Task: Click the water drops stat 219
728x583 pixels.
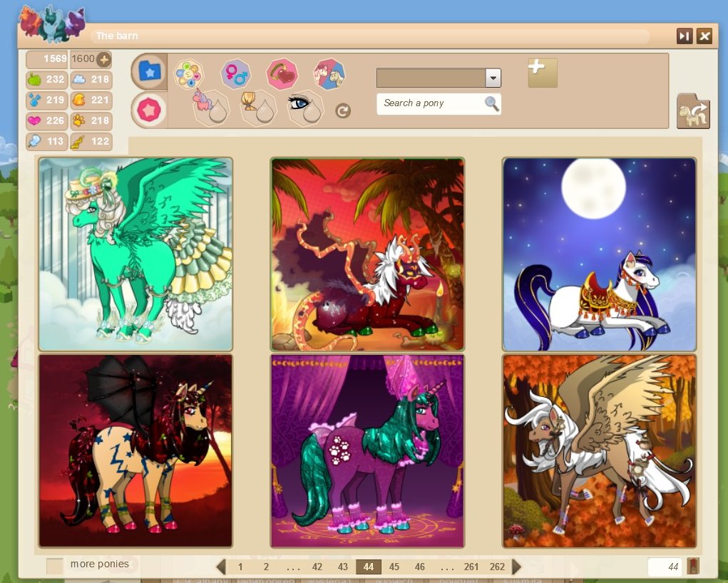Action: (47, 100)
